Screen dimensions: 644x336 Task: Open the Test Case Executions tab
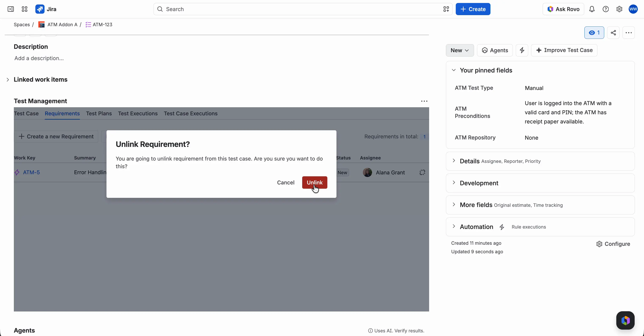tap(191, 114)
